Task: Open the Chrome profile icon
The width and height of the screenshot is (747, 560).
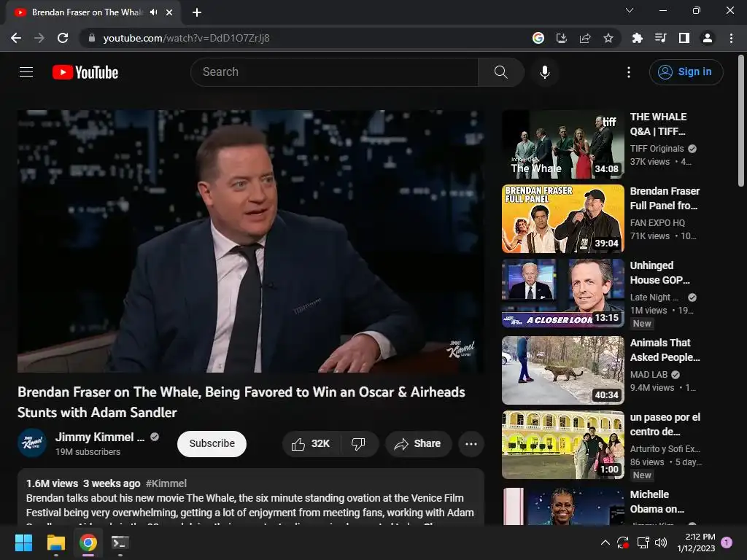Action: pos(708,38)
